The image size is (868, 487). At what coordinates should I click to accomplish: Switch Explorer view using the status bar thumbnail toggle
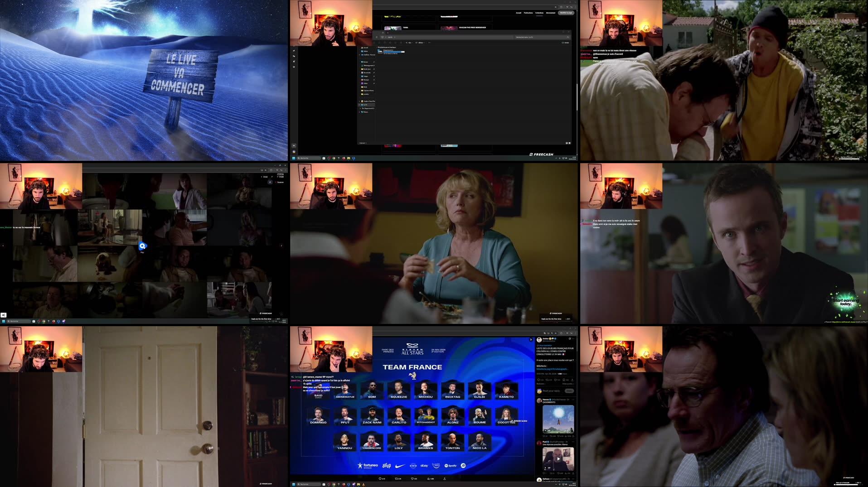click(569, 143)
